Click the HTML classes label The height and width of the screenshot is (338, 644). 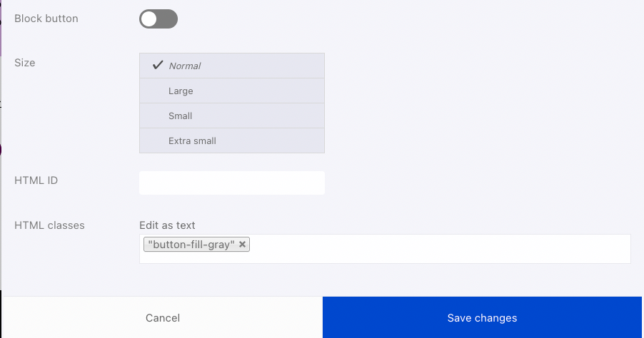coord(49,225)
